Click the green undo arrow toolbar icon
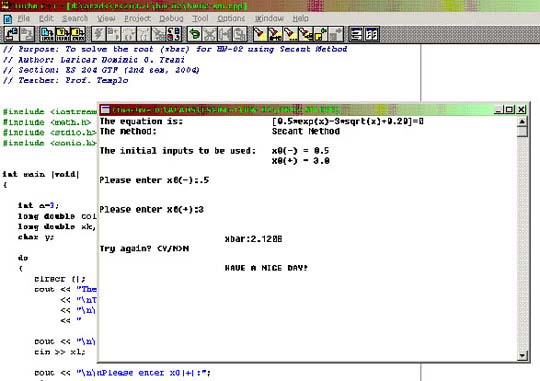The image size is (540, 381). click(x=195, y=34)
